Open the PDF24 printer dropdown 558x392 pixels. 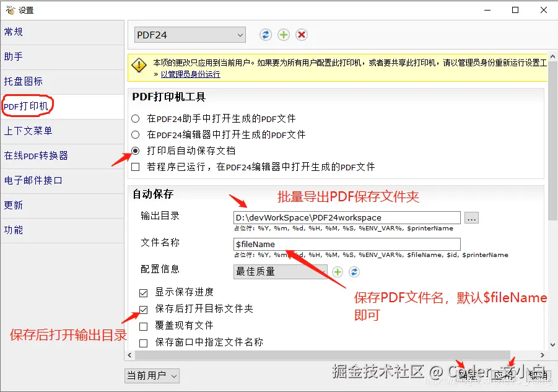coord(190,35)
